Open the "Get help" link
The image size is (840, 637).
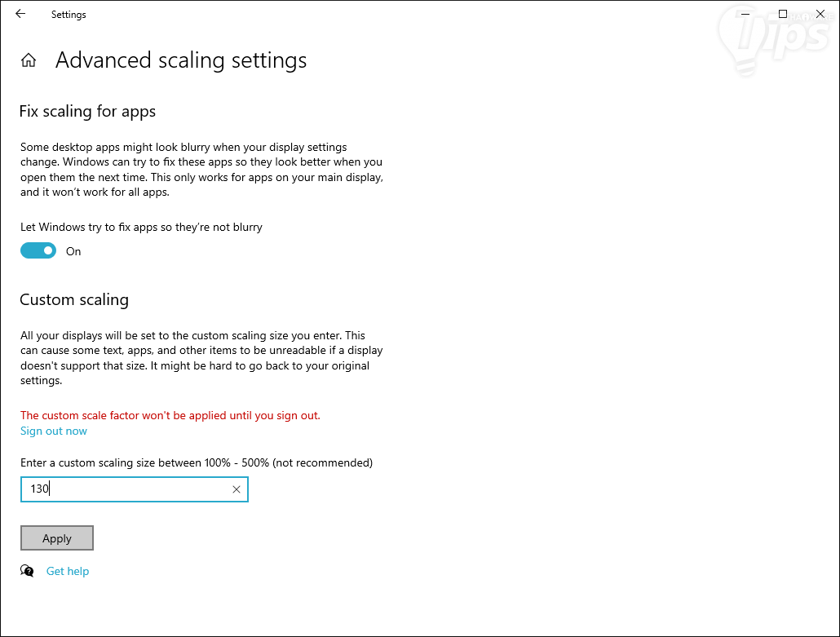(68, 571)
